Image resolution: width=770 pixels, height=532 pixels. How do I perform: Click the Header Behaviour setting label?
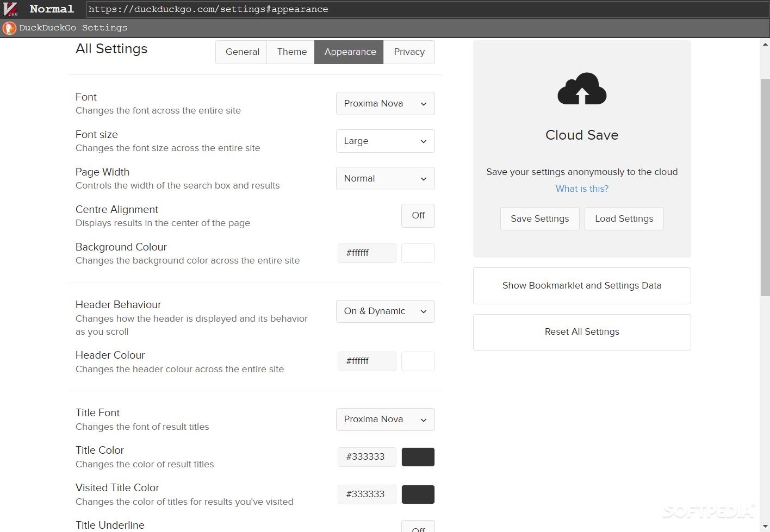tap(119, 305)
